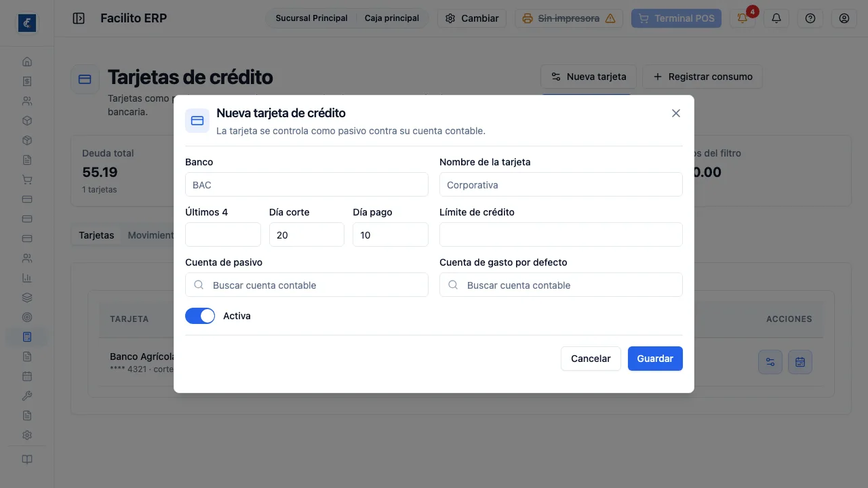The height and width of the screenshot is (488, 868).
Task: Click the sliders action icon for Banco Agrícola
Action: 770,362
